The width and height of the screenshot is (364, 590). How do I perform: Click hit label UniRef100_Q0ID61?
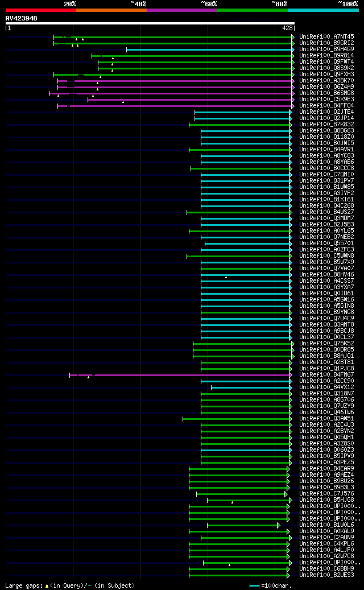coord(326,294)
